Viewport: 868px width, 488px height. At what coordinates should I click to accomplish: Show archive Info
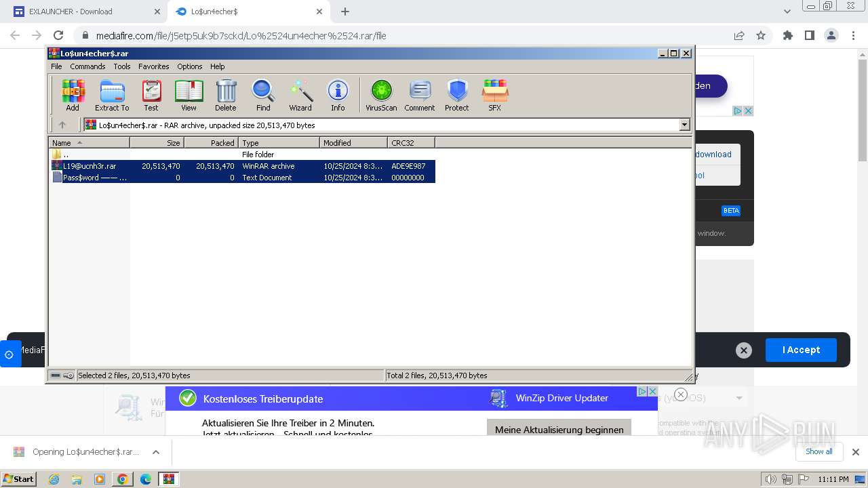pyautogui.click(x=338, y=95)
